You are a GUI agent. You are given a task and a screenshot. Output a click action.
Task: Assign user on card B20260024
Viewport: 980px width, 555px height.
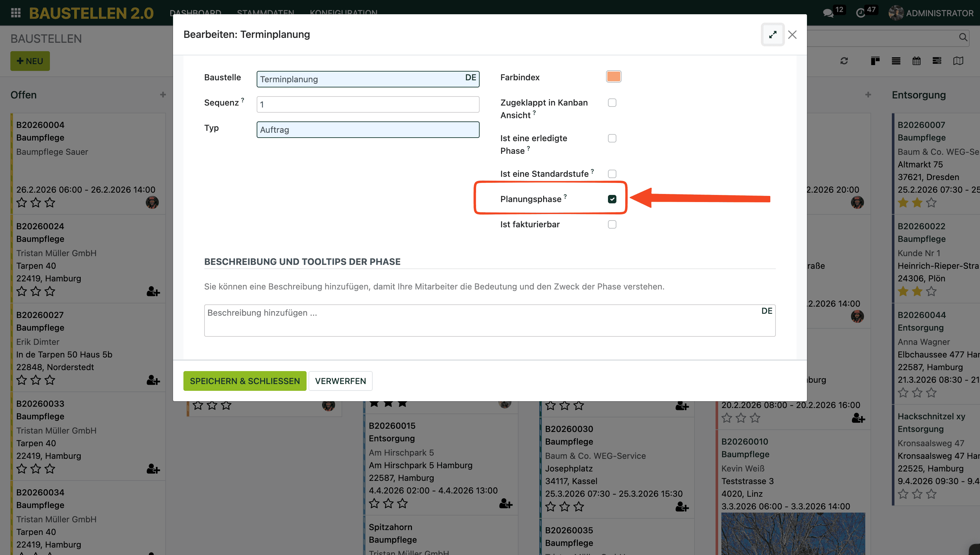(x=153, y=292)
